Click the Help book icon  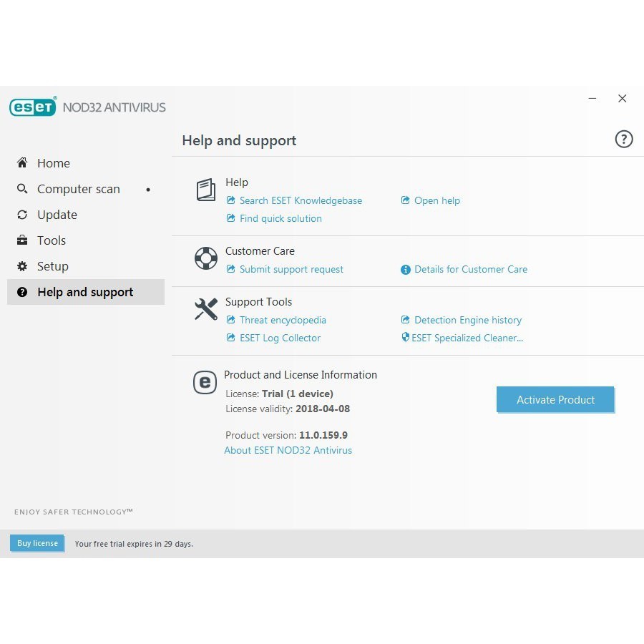click(206, 190)
